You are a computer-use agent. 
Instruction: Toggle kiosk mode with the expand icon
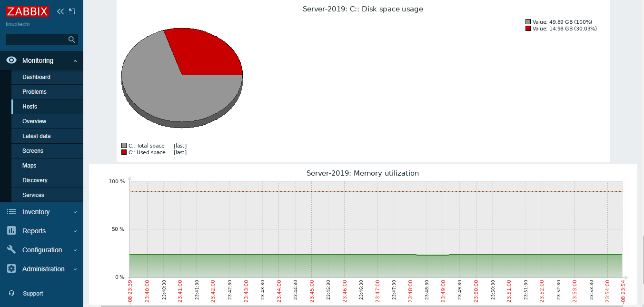72,10
